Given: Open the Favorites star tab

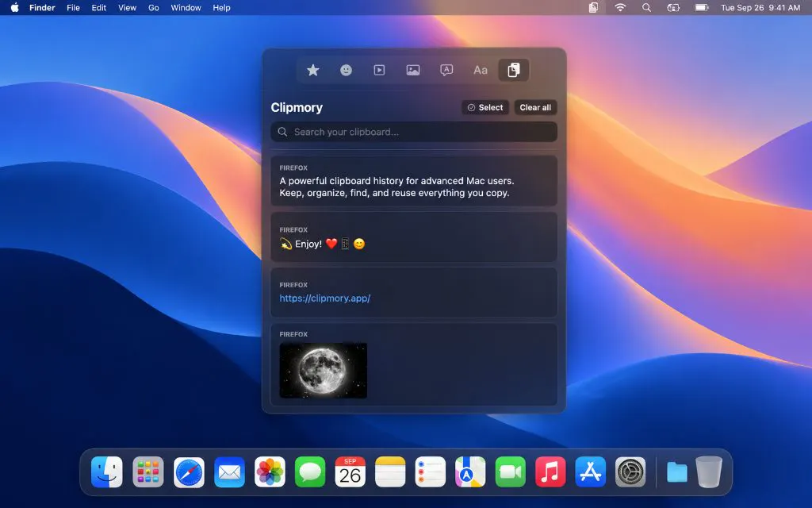Looking at the screenshot, I should click(x=312, y=70).
